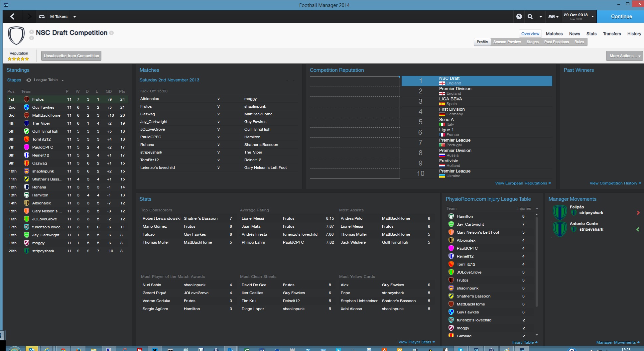Click Stages link in Standings panel

[14, 80]
